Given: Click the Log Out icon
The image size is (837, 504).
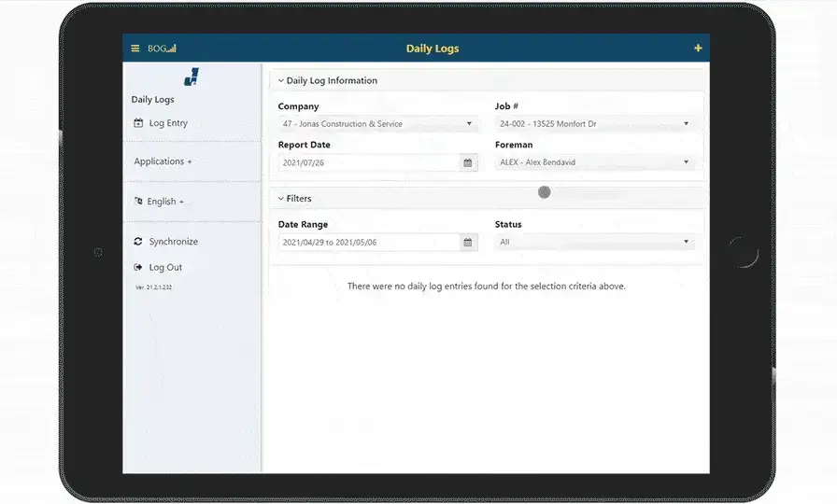Looking at the screenshot, I should [138, 268].
